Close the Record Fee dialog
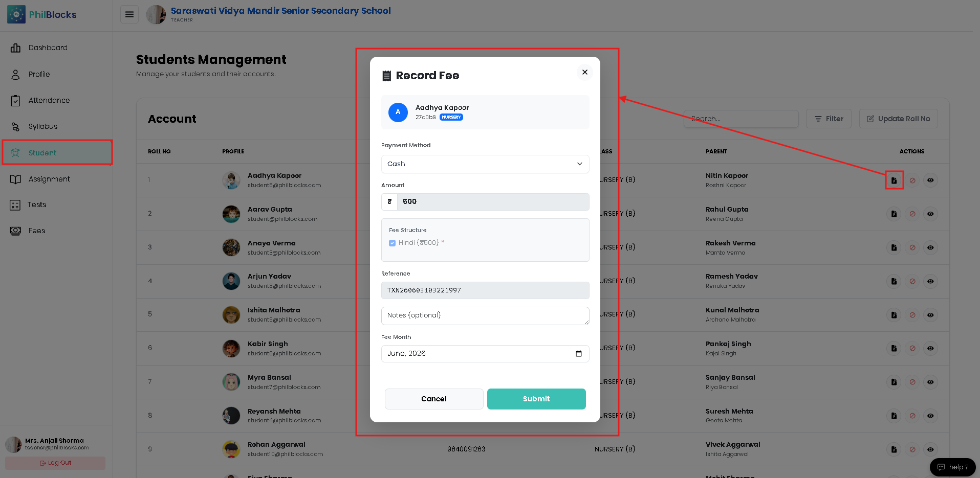Image resolution: width=980 pixels, height=478 pixels. tap(584, 72)
